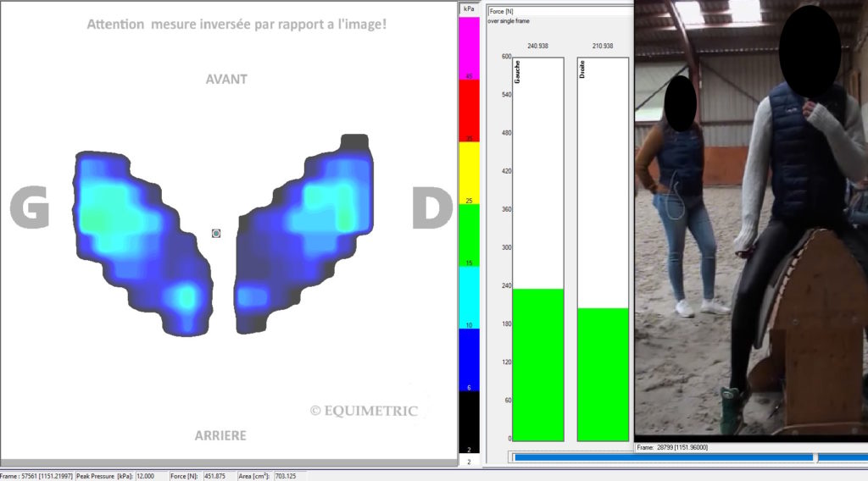Click the Peak Pressure value field

point(150,476)
